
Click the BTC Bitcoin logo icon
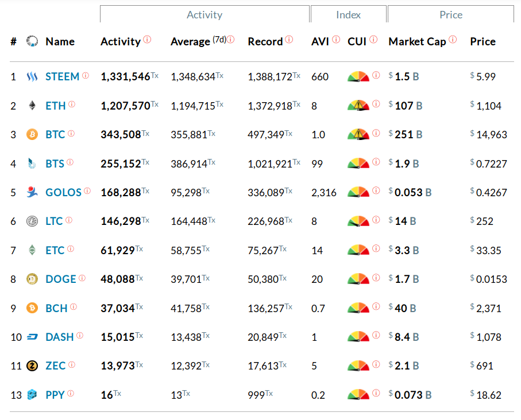point(32,135)
